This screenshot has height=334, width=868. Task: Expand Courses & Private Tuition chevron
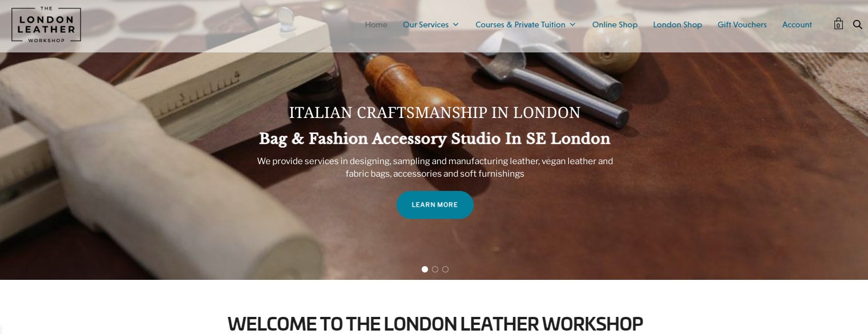click(572, 25)
